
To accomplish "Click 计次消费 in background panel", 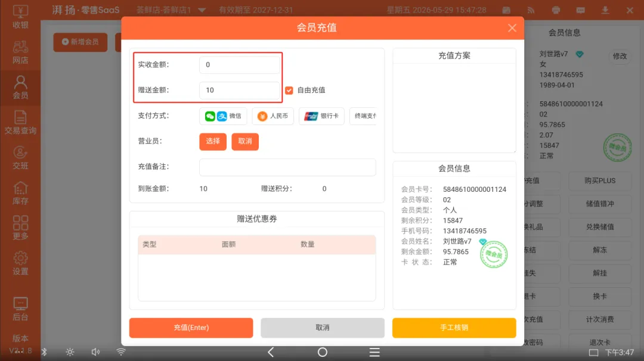I will point(600,319).
